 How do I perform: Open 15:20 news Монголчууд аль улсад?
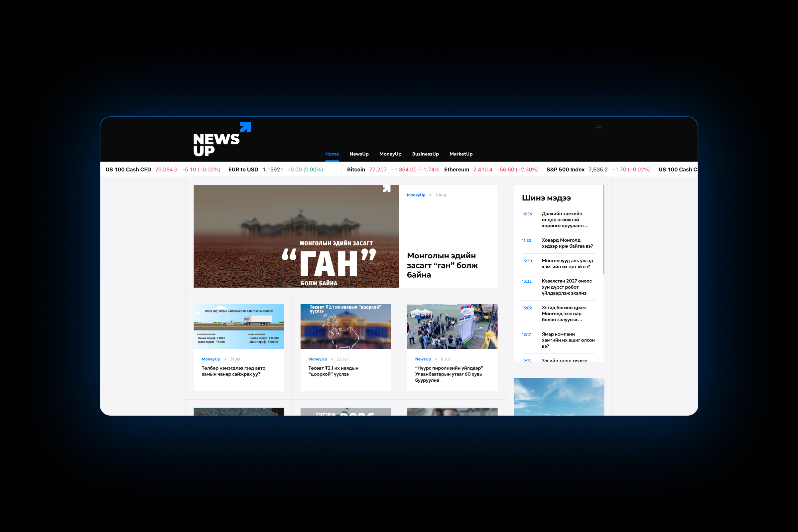click(x=558, y=264)
